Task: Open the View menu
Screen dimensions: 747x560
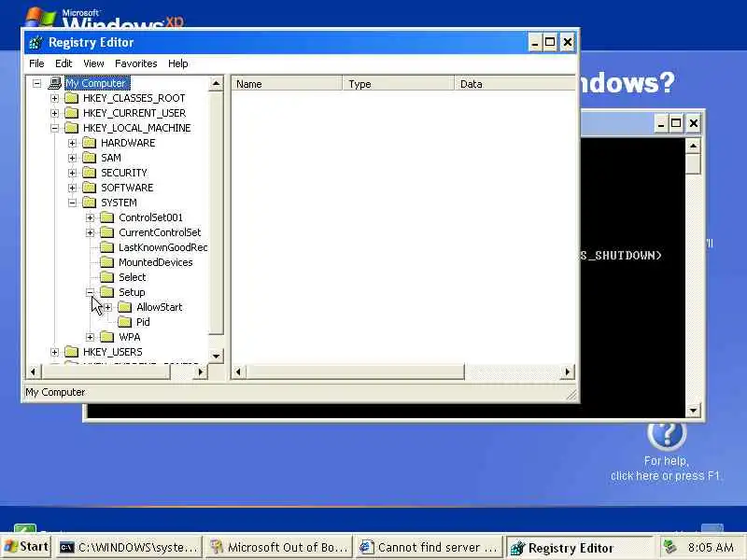Action: coord(93,63)
